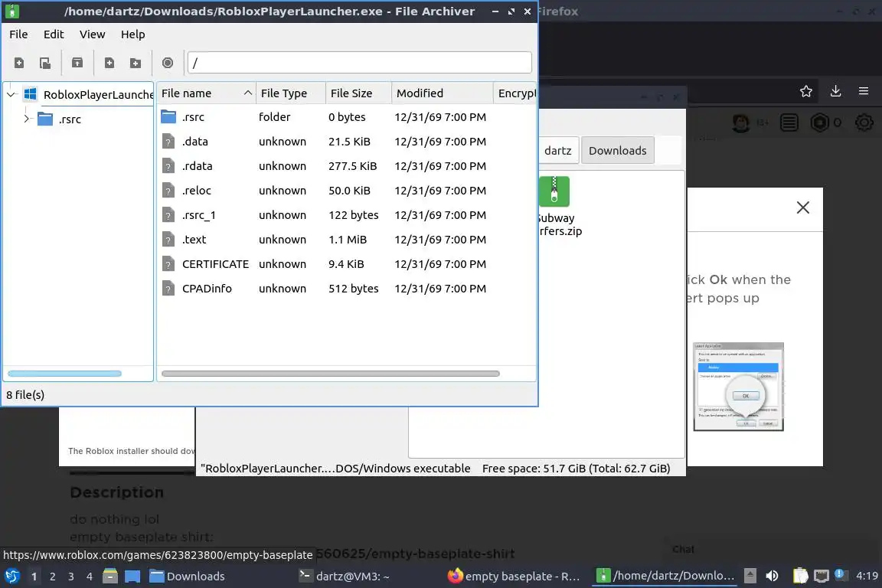The image size is (882, 588).
Task: Click the Extract files toolbar icon
Action: (x=77, y=63)
